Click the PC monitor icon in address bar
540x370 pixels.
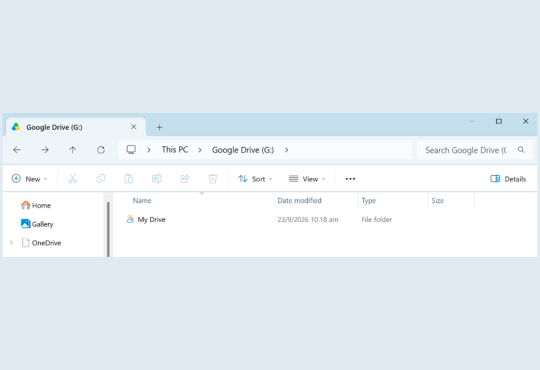pos(131,150)
